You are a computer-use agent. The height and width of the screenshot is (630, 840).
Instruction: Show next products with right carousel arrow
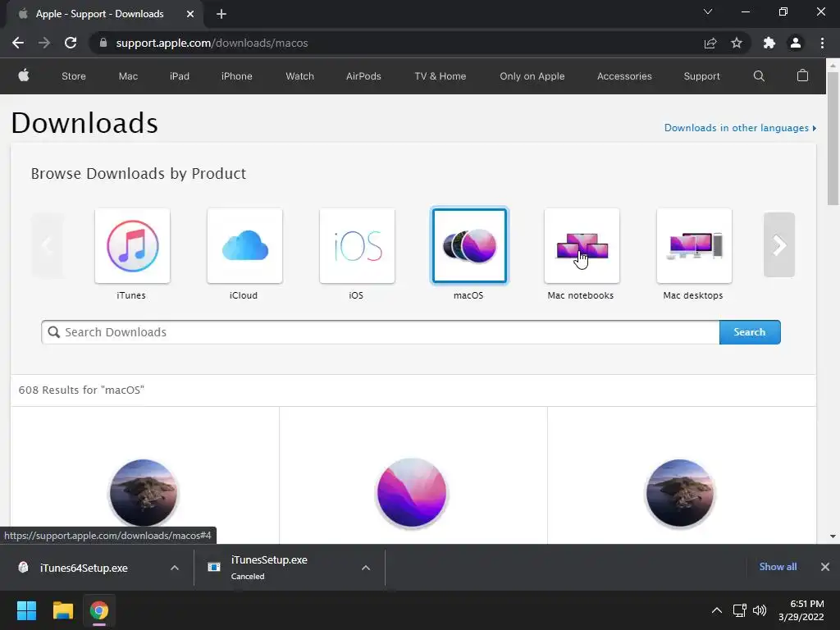coord(779,244)
